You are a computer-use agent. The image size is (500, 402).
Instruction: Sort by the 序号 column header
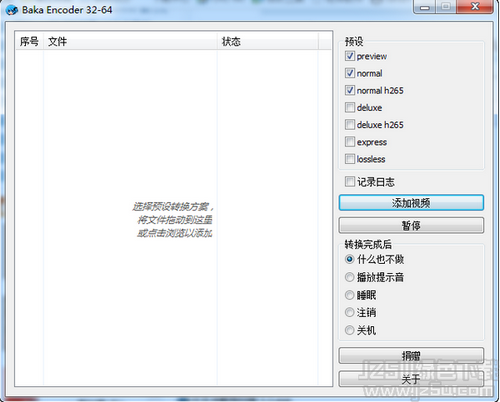(x=29, y=41)
